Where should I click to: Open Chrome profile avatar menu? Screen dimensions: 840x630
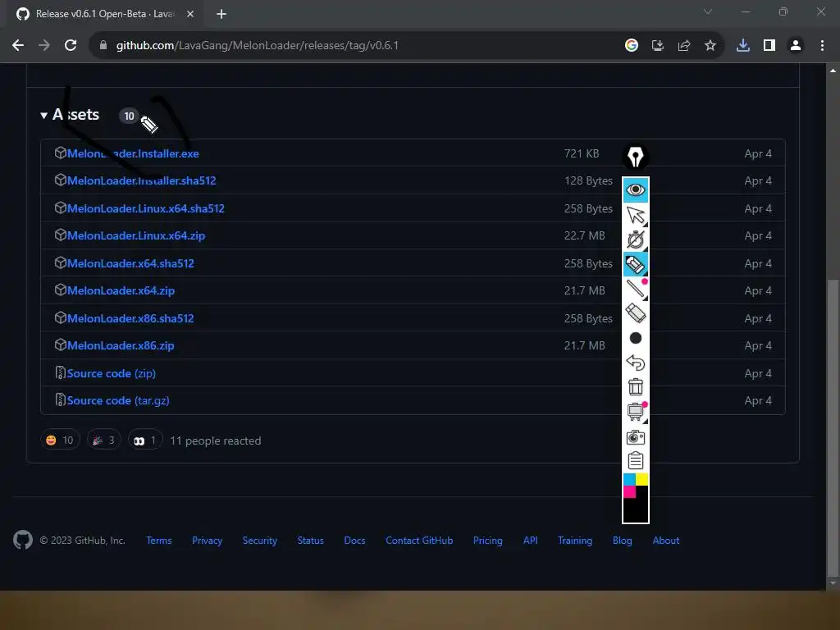[796, 46]
